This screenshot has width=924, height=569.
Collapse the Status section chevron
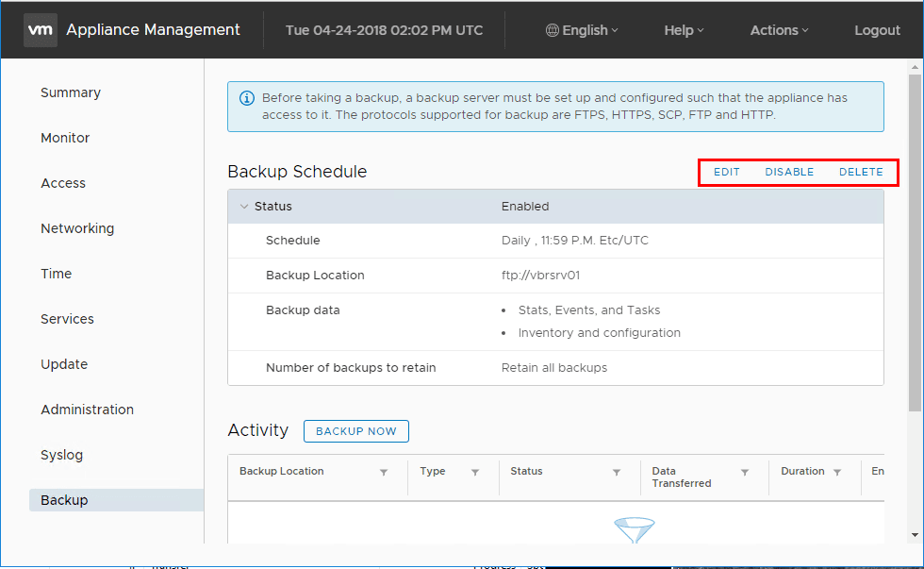[x=244, y=207]
